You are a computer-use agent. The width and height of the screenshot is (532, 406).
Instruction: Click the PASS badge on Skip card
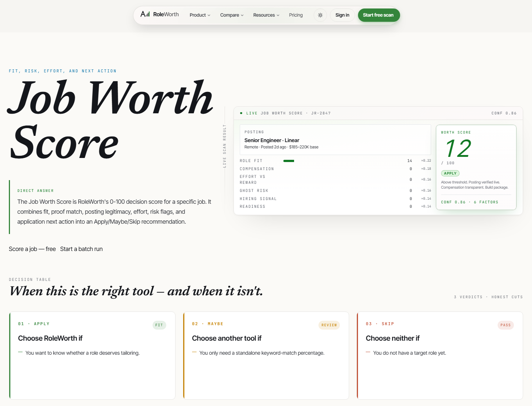(505, 325)
